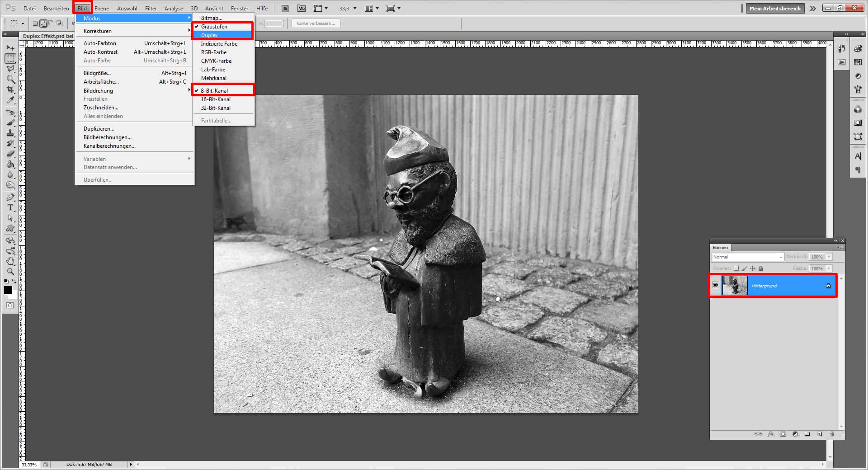Expand the Deckkraft opacity slider arrow
868x470 pixels.
pos(830,257)
